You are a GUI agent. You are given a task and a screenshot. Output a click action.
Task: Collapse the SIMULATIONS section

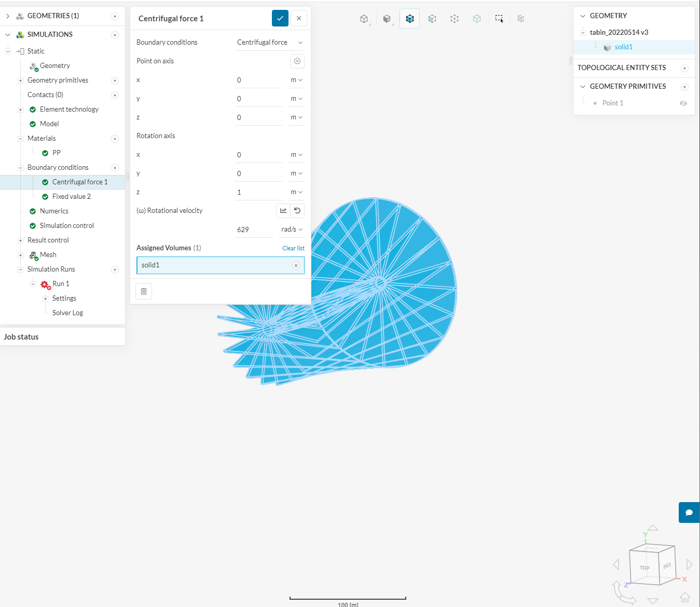8,35
